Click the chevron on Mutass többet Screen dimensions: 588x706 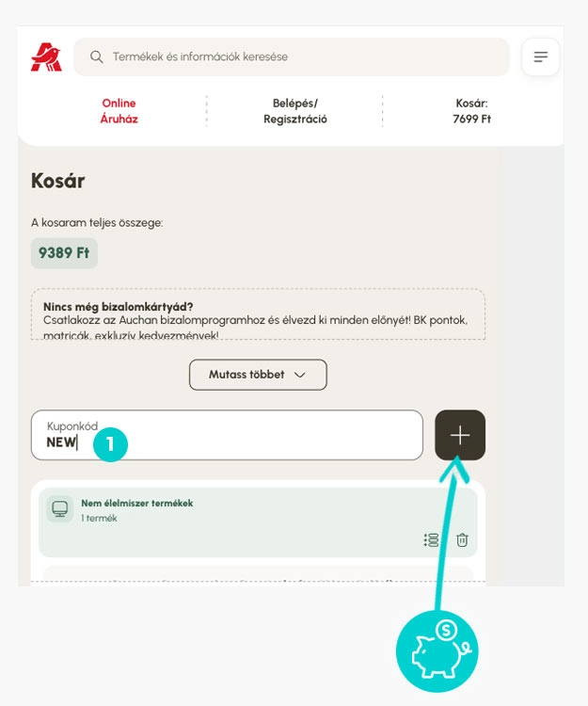click(x=300, y=375)
